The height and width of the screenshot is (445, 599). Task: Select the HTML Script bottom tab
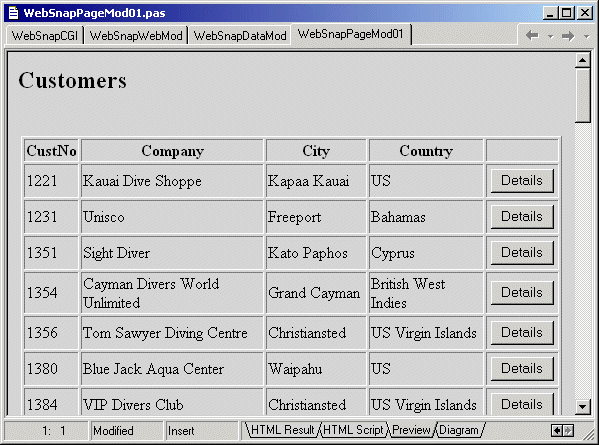353,430
